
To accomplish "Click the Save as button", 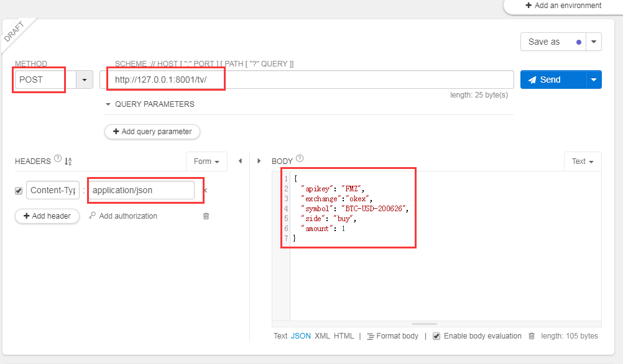I will [x=553, y=42].
